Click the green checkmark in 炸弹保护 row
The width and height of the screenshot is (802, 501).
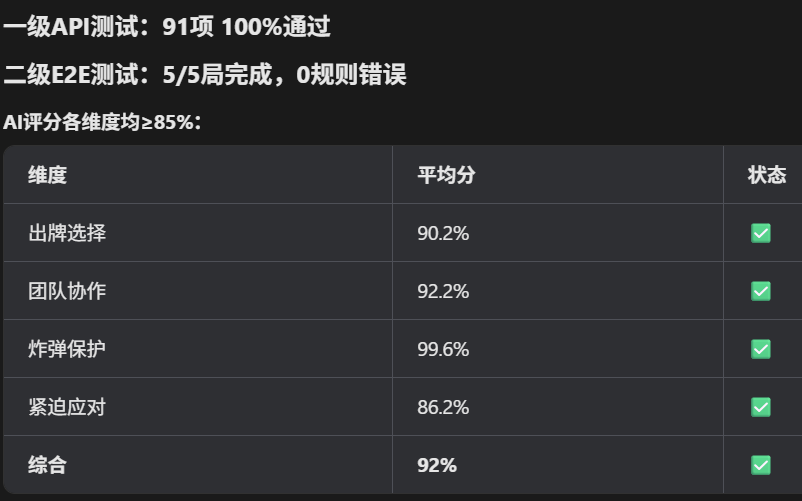point(761,349)
